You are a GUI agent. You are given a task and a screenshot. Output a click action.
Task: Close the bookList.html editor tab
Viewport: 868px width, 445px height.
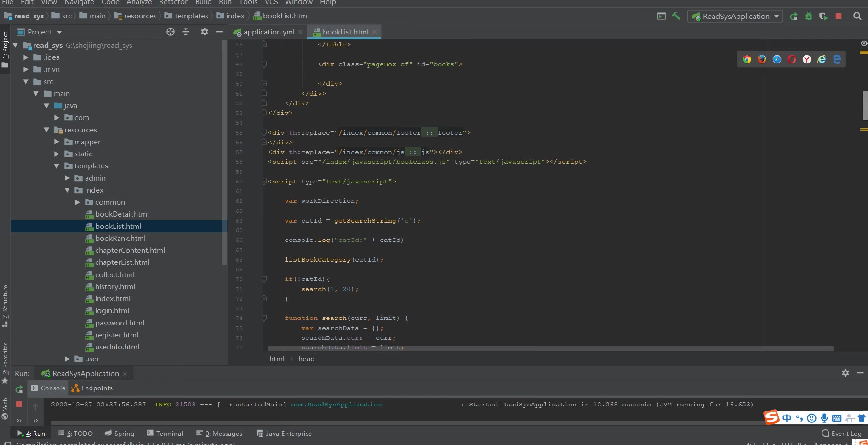pos(375,32)
